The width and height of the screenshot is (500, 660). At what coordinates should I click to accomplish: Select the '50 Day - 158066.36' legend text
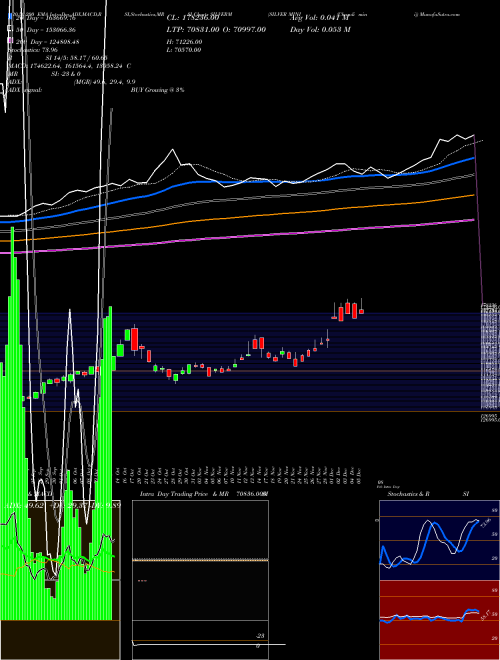click(x=45, y=30)
